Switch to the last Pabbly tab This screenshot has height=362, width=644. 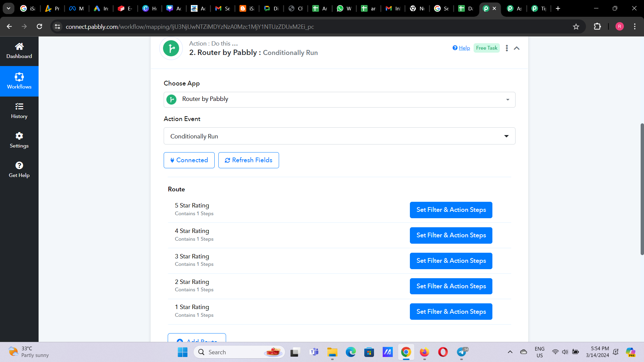(539, 8)
